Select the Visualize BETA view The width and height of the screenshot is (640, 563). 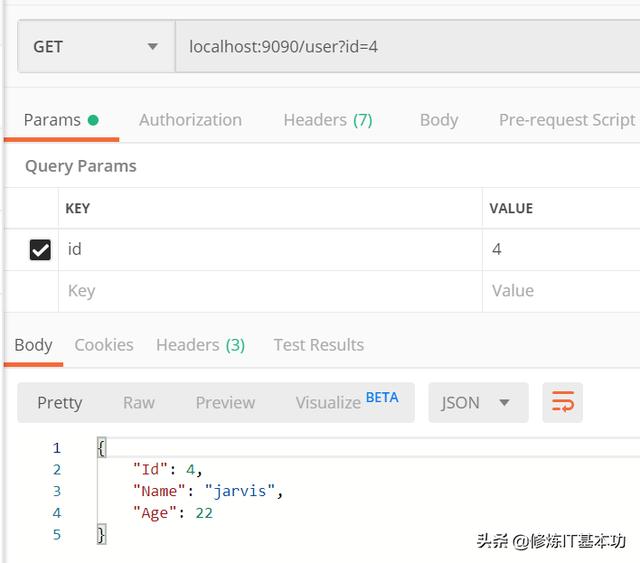347,402
